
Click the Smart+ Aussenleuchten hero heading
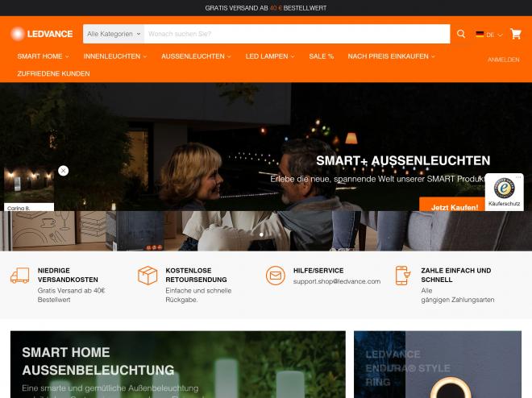[x=403, y=160]
